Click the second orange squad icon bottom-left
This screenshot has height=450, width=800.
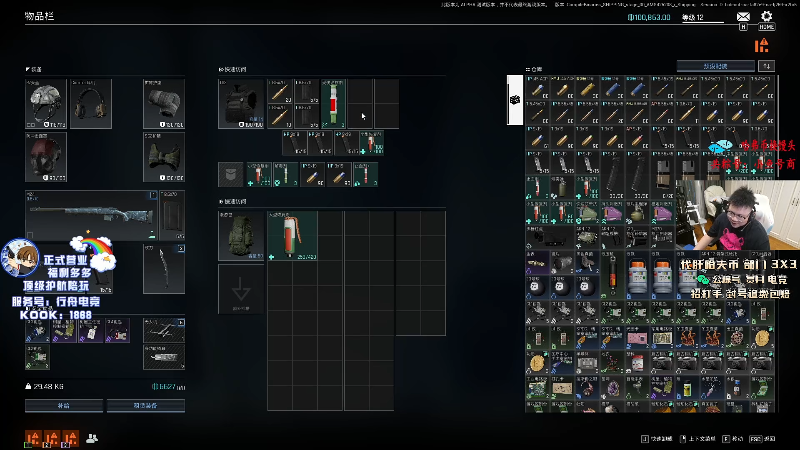[52, 438]
